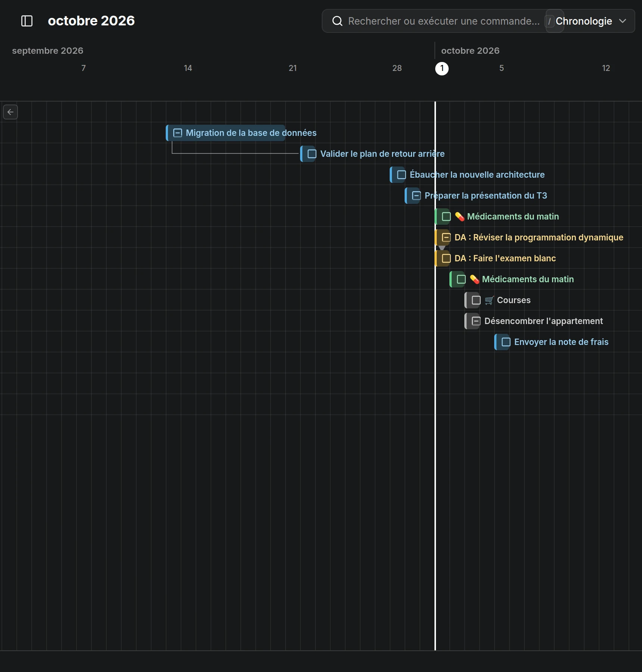Screen dimensions: 642x672
Task: Click the chevron next to Chronologie
Action: (x=623, y=21)
